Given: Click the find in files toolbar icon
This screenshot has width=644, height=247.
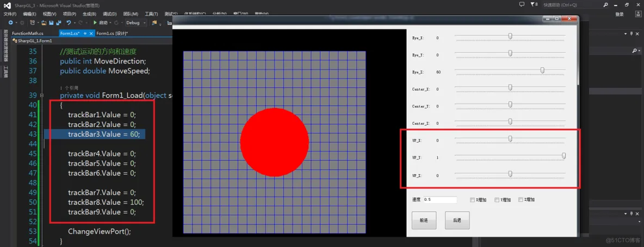Looking at the screenshot, I should click(x=154, y=23).
